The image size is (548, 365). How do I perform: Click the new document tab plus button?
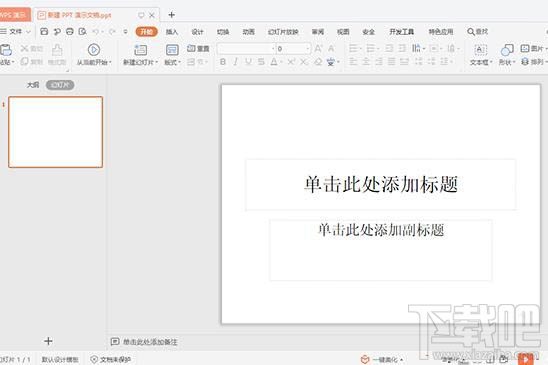pos(171,15)
